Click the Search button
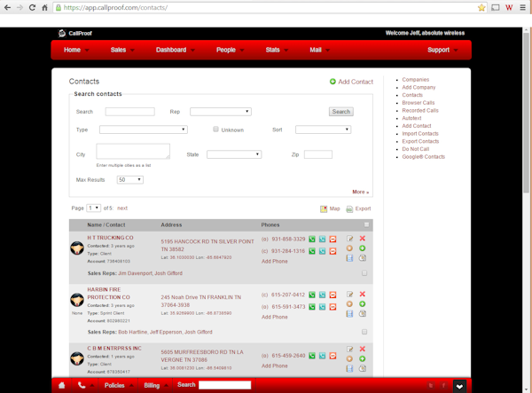The height and width of the screenshot is (393, 532). click(x=341, y=112)
